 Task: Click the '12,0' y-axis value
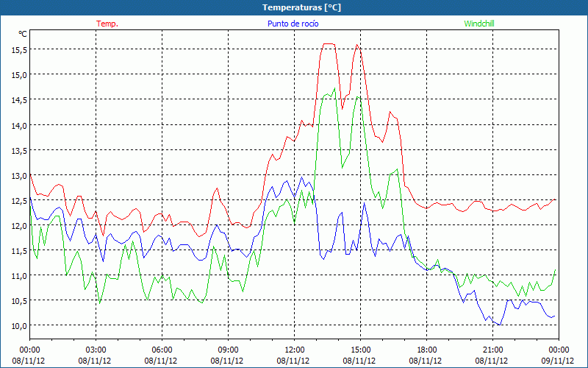(x=20, y=226)
